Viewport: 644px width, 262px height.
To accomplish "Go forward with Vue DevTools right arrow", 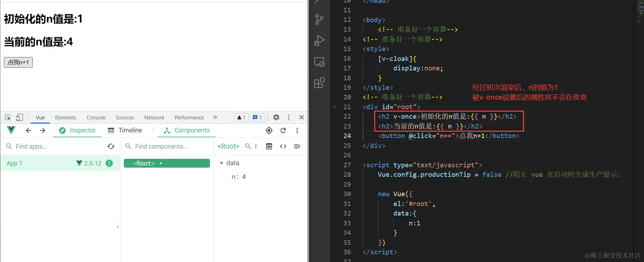I will tap(43, 130).
